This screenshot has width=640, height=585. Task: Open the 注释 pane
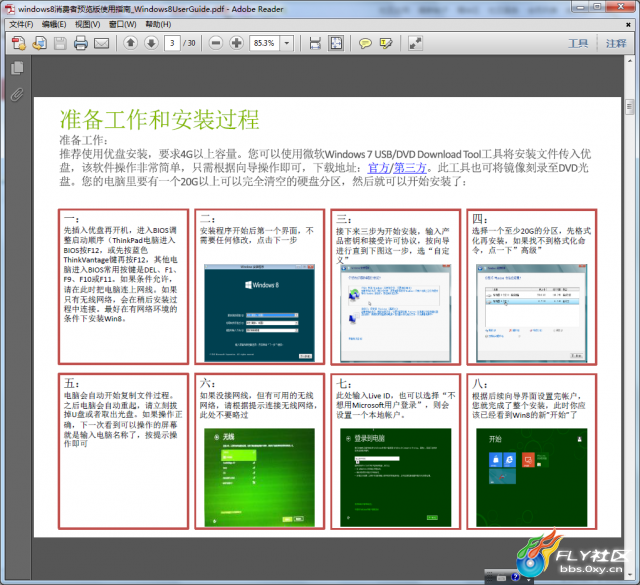pyautogui.click(x=616, y=43)
